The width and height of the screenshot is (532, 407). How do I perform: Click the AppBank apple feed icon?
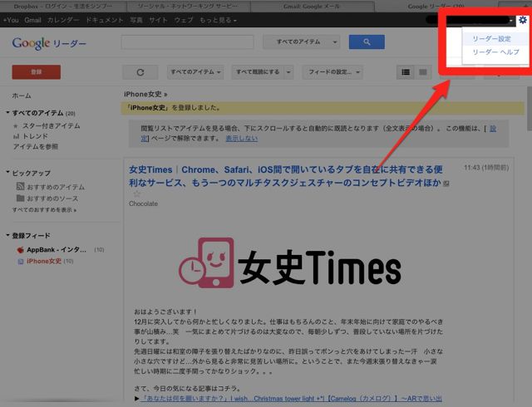tap(20, 250)
